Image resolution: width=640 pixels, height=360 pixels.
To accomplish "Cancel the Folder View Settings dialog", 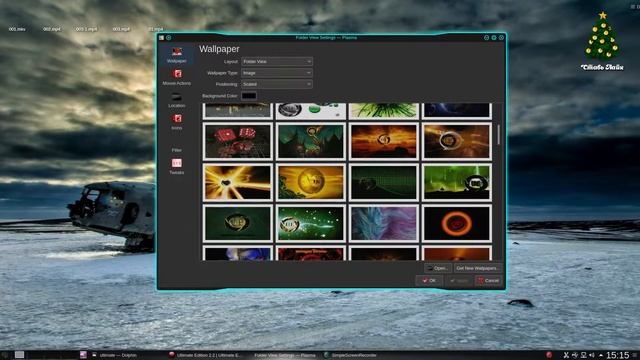I will tap(488, 280).
